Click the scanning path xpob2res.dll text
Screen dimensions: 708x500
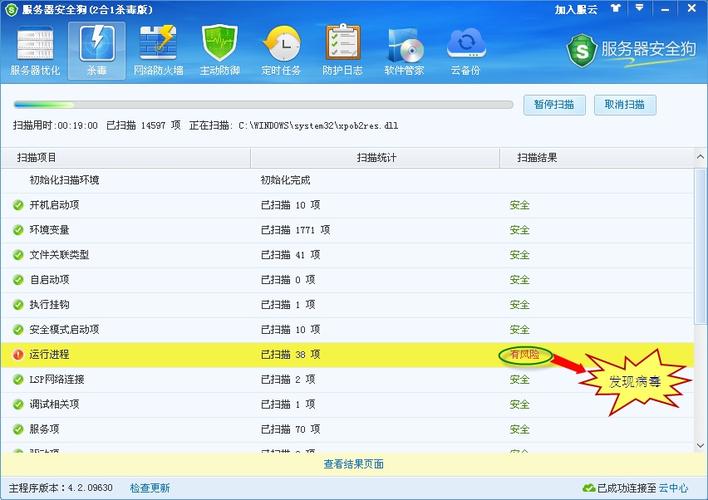318,126
